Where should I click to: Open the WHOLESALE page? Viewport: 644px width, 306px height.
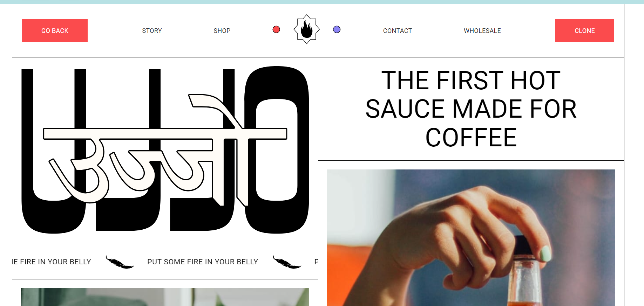482,31
